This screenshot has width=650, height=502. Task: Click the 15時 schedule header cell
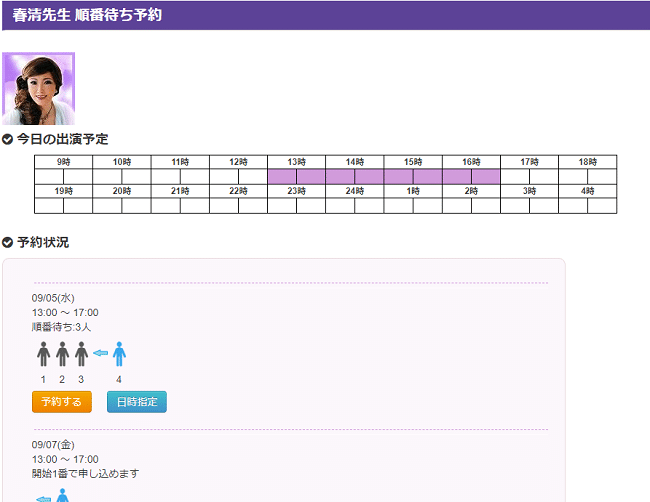click(x=413, y=162)
